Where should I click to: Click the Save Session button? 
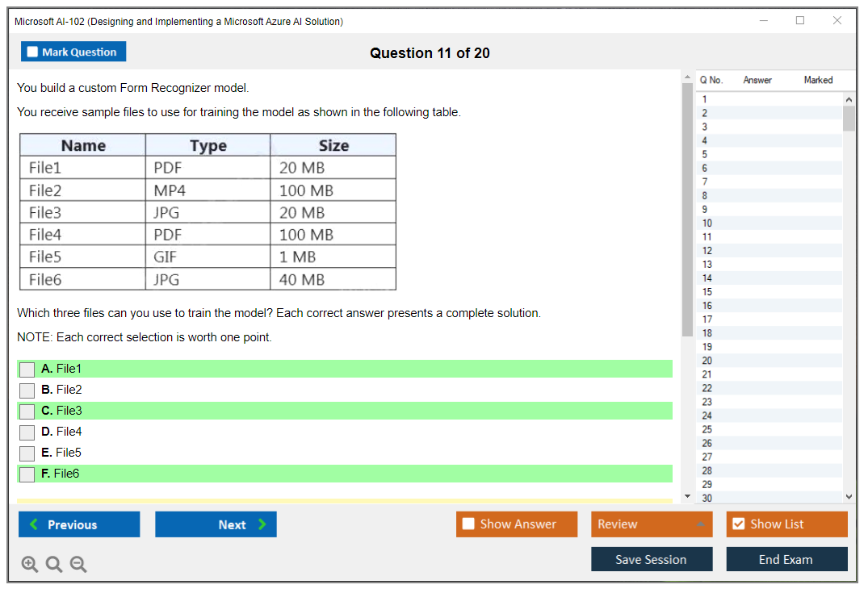[x=651, y=559]
